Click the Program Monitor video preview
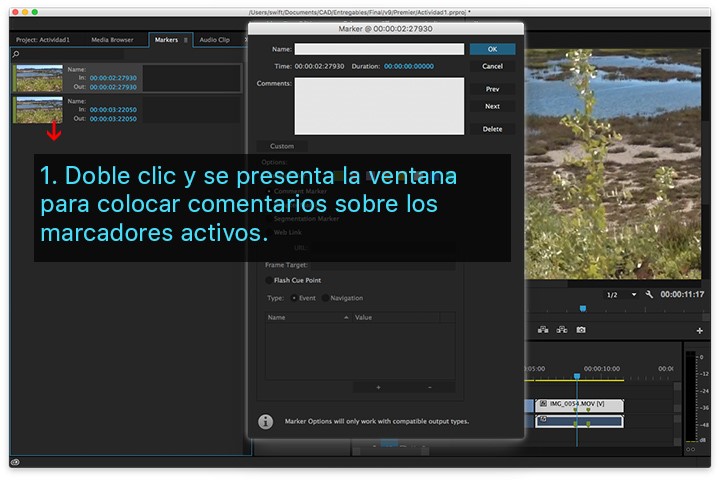Viewport: 720px width, 480px height. [613, 164]
